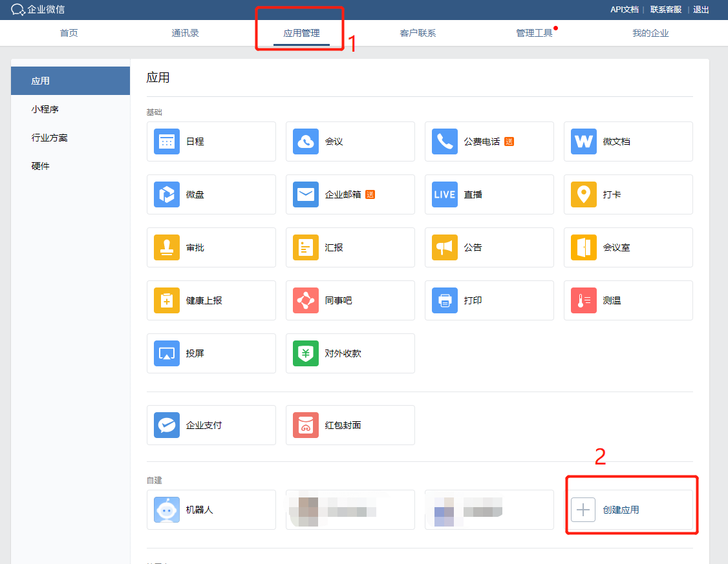Switch to the 我的企业 tab
The image size is (728, 564).
pyautogui.click(x=650, y=33)
